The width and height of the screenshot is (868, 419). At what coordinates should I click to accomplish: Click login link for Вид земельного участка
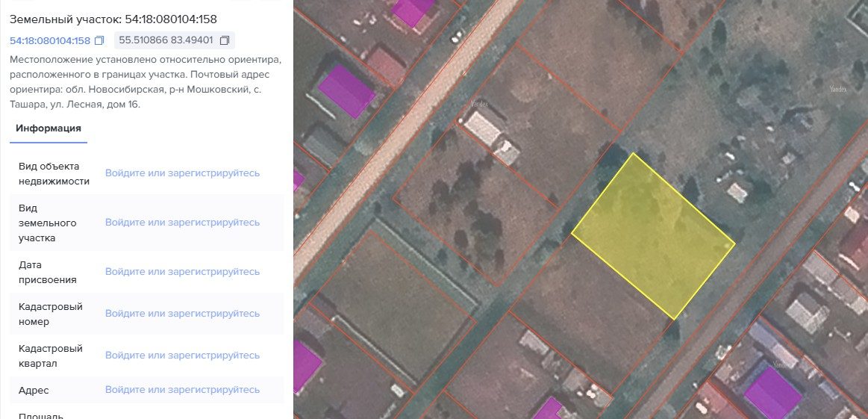click(x=182, y=223)
